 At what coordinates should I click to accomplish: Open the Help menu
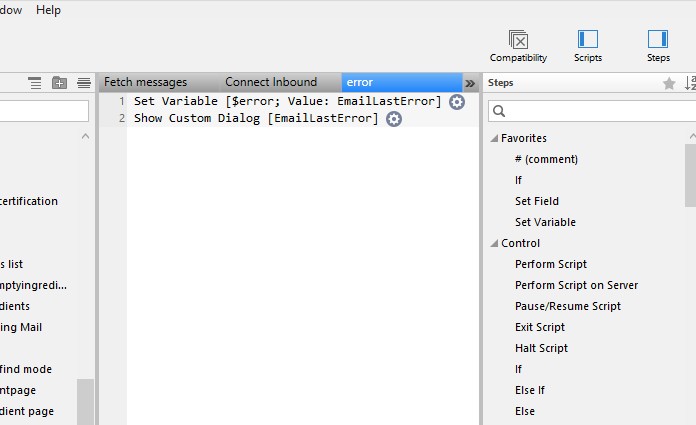pos(48,10)
